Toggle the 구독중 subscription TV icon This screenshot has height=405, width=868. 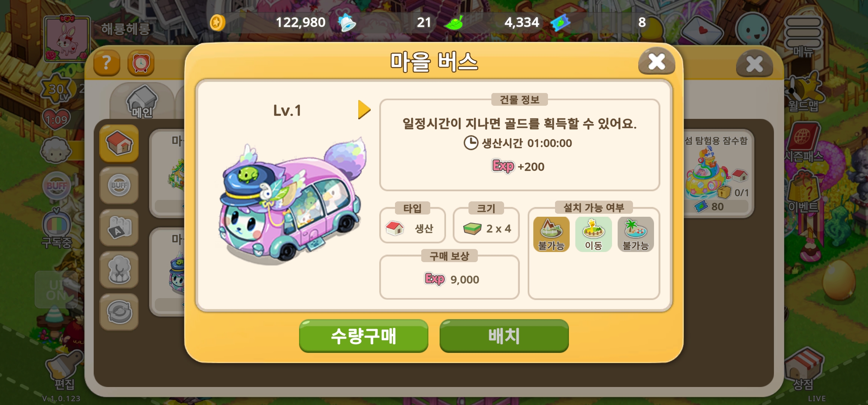[56, 229]
